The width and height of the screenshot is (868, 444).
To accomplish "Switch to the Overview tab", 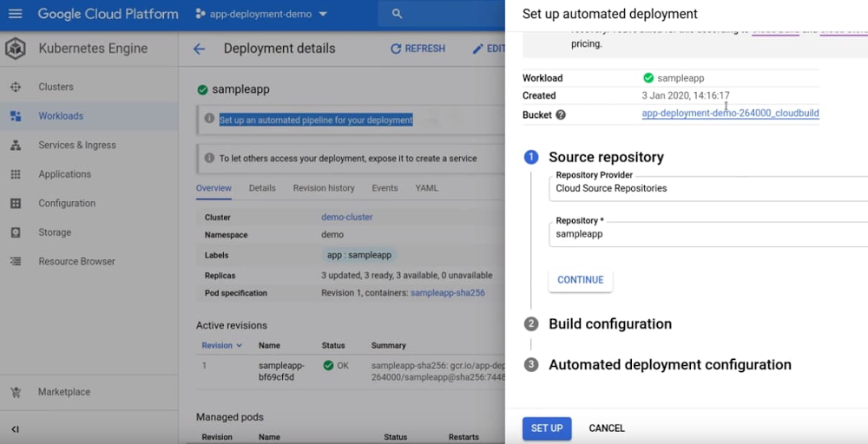I will 214,188.
